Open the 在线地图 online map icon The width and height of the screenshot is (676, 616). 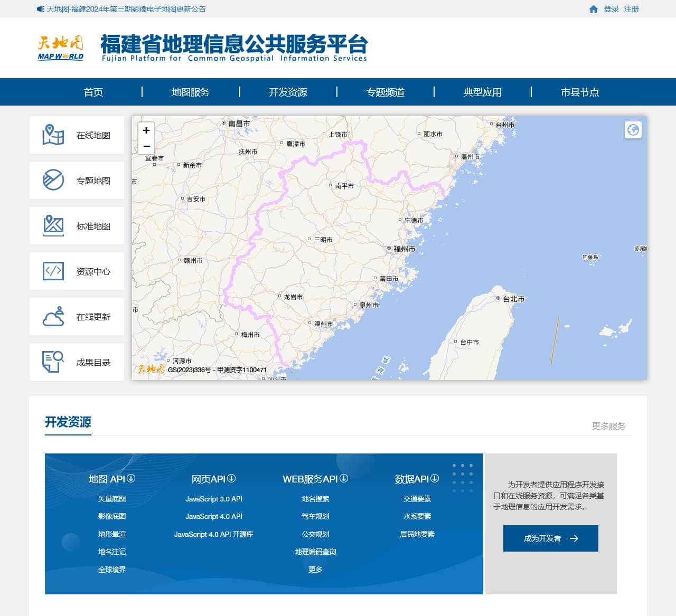(x=53, y=135)
